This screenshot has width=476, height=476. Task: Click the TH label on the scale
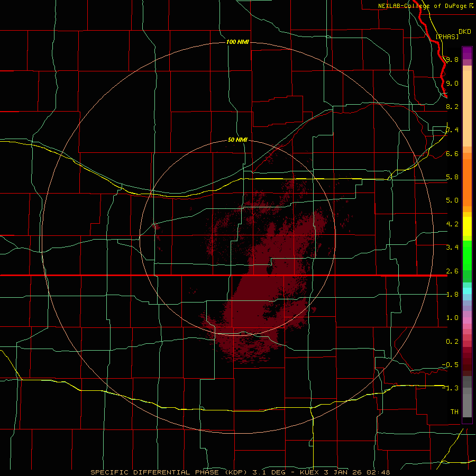454,412
